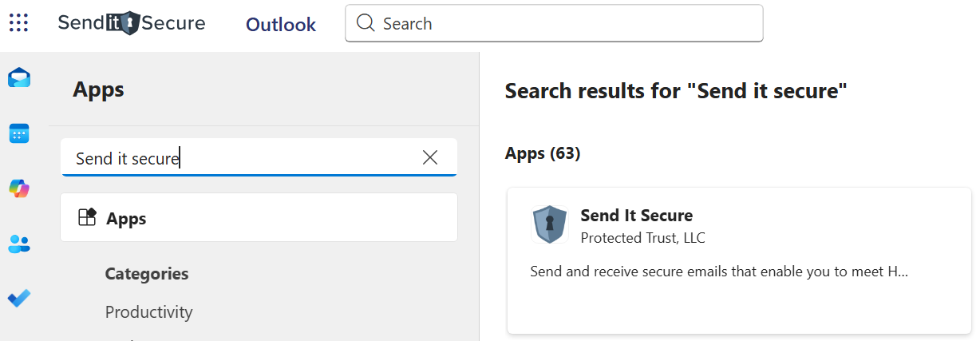Viewport: 980px width, 341px height.
Task: Clear the apps search text with X
Action: [430, 158]
